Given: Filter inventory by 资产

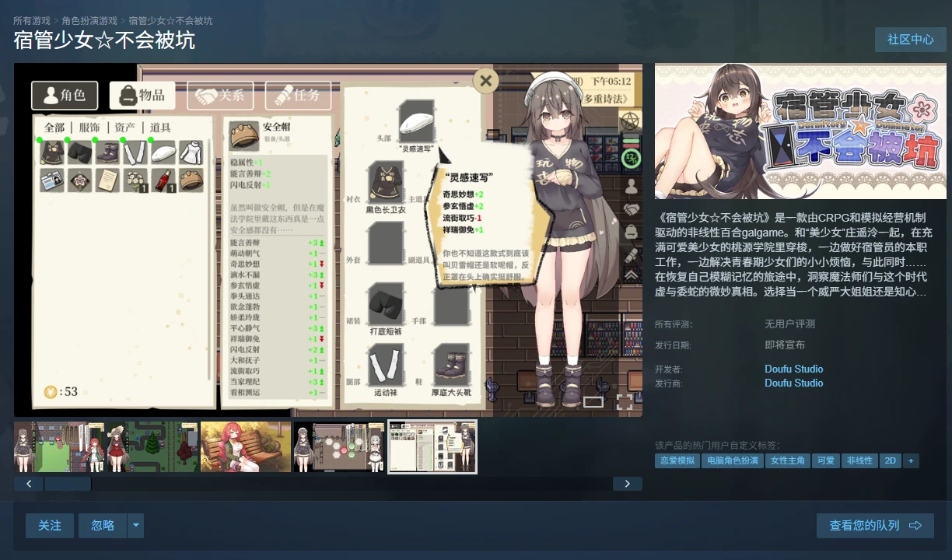Looking at the screenshot, I should point(124,128).
